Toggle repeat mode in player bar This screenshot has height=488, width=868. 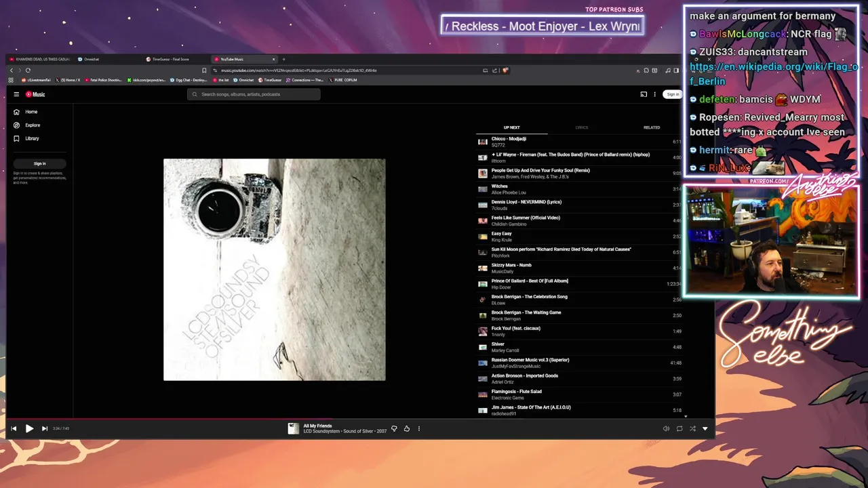[x=679, y=428]
